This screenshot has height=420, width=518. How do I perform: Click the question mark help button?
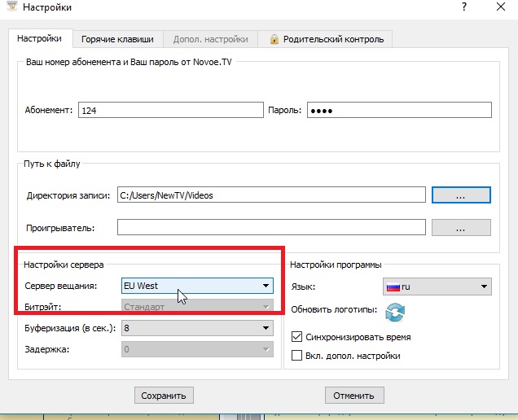pos(464,7)
